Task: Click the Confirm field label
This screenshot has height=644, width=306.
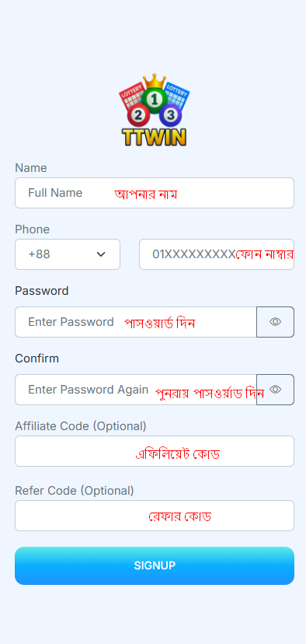Action: (x=37, y=359)
